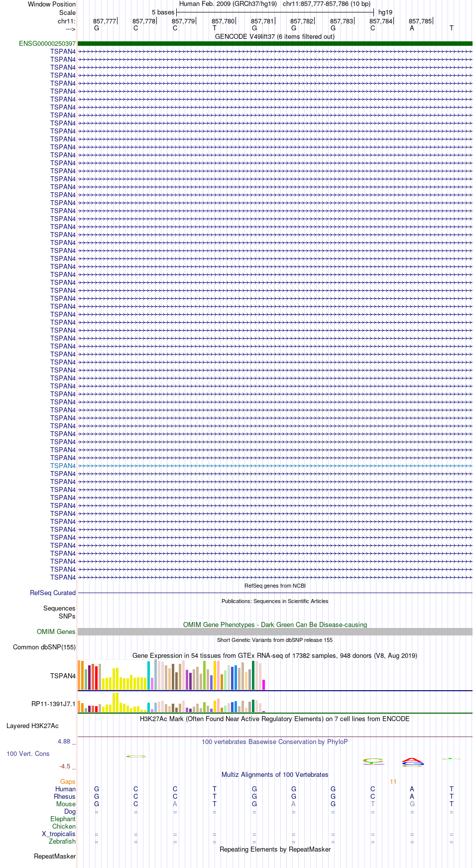The width and height of the screenshot is (473, 868).
Task: Click the Sequences track label
Action: [59, 609]
